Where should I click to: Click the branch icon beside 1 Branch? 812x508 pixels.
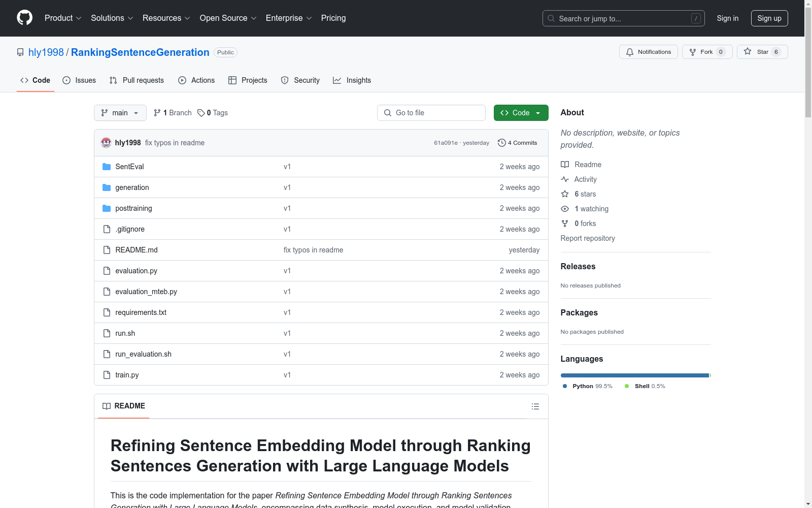click(157, 113)
